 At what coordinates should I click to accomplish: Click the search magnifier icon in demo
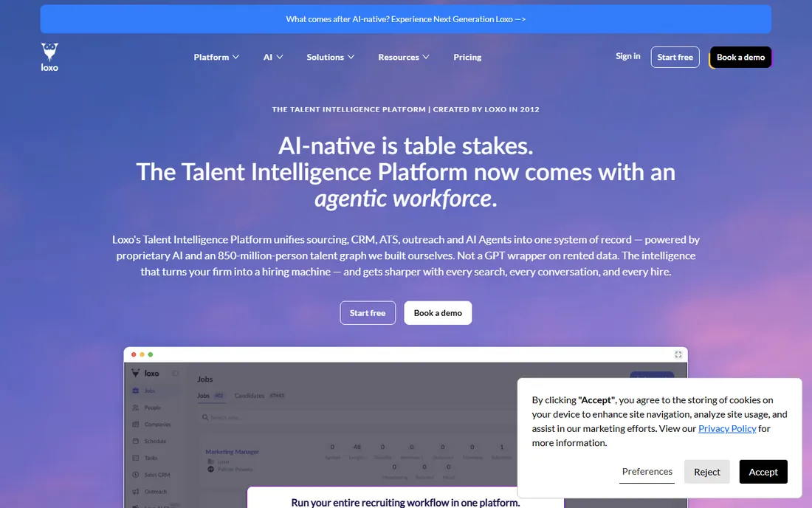(x=205, y=417)
